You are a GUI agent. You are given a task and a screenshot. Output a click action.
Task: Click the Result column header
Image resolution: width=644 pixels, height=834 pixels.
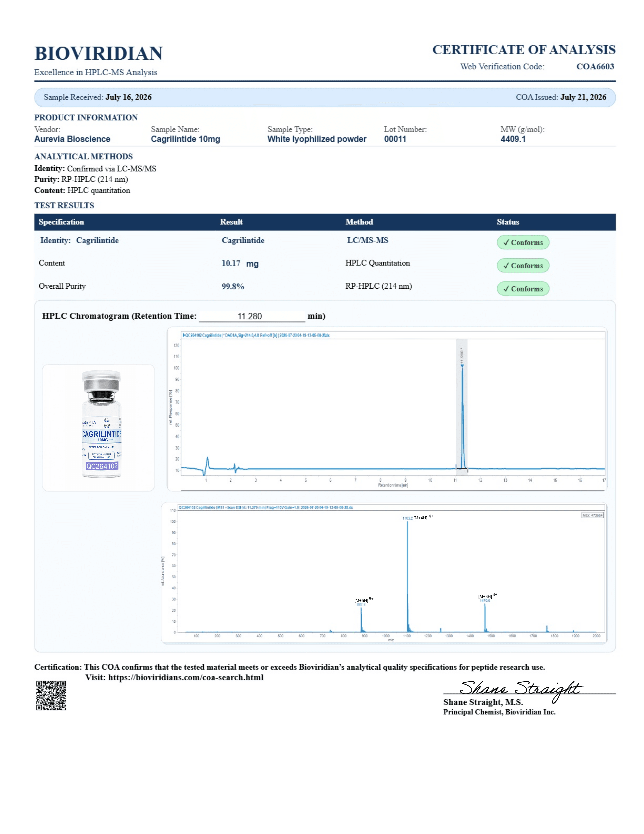click(231, 222)
